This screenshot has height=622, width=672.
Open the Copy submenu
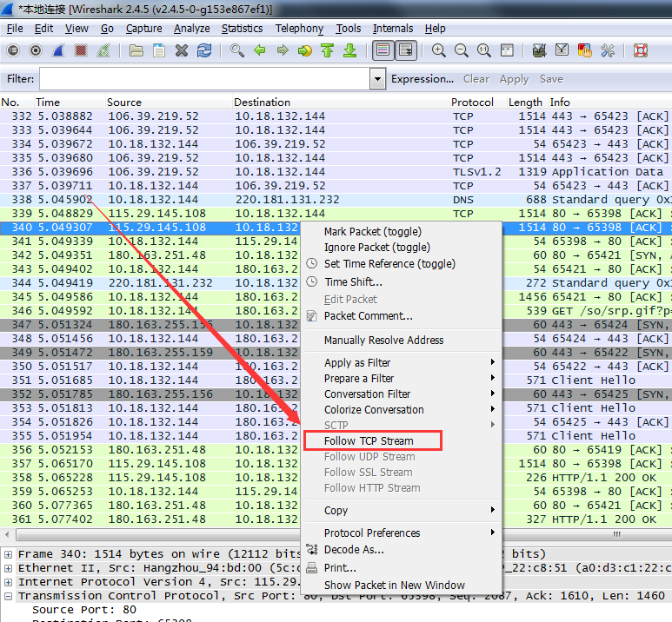(403, 510)
